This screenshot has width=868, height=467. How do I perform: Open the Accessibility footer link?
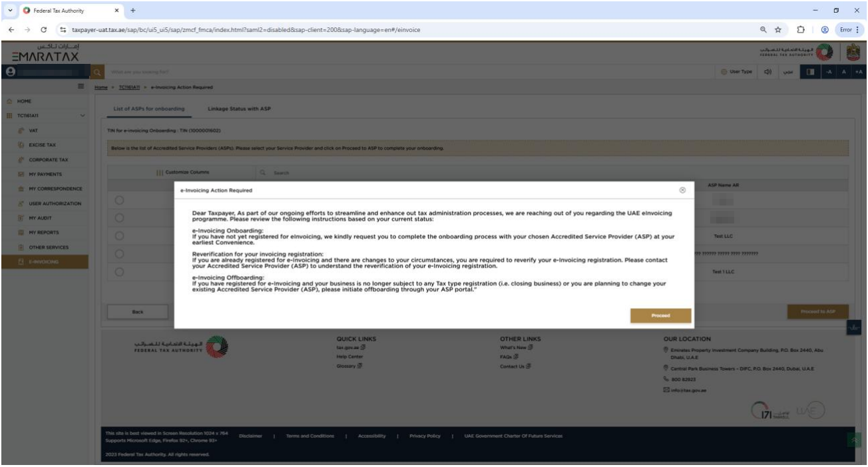tap(372, 436)
